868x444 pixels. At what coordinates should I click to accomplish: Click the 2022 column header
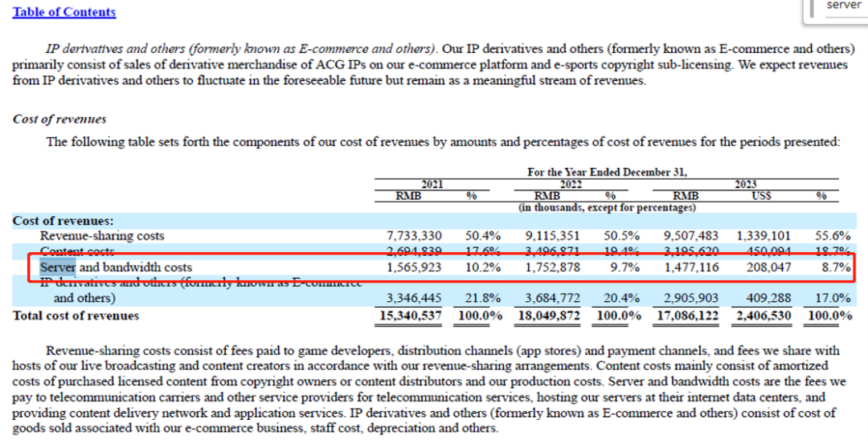click(571, 184)
